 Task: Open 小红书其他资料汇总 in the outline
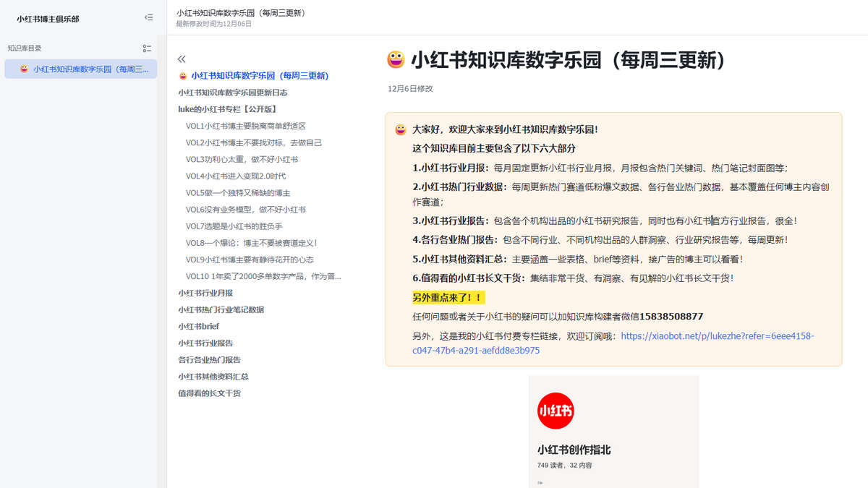[213, 377]
